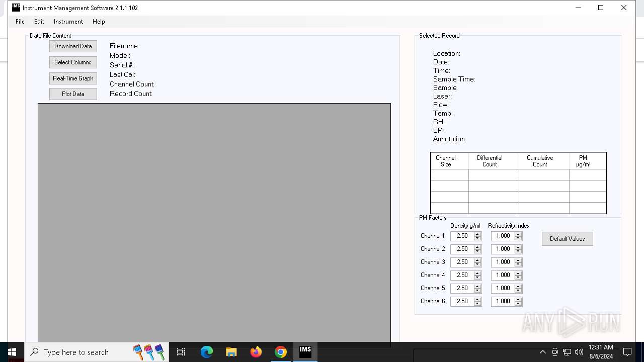The height and width of the screenshot is (362, 644).
Task: Increase Channel 5 refractivity index up arrow
Action: (x=518, y=286)
